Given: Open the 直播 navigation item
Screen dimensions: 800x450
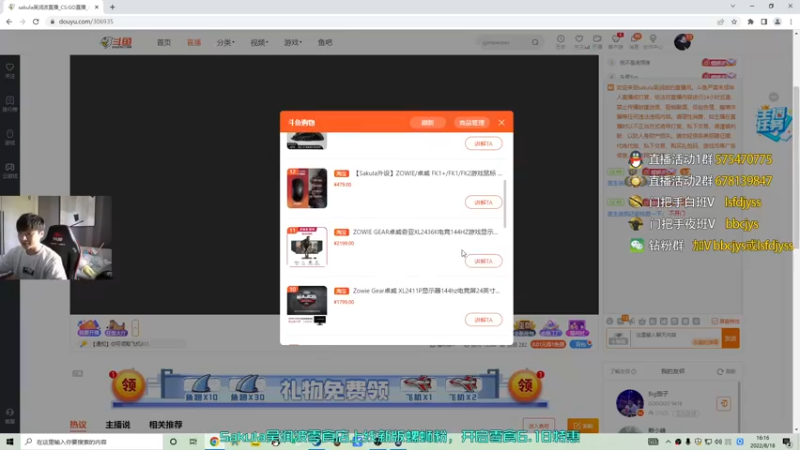Looking at the screenshot, I should click(194, 42).
